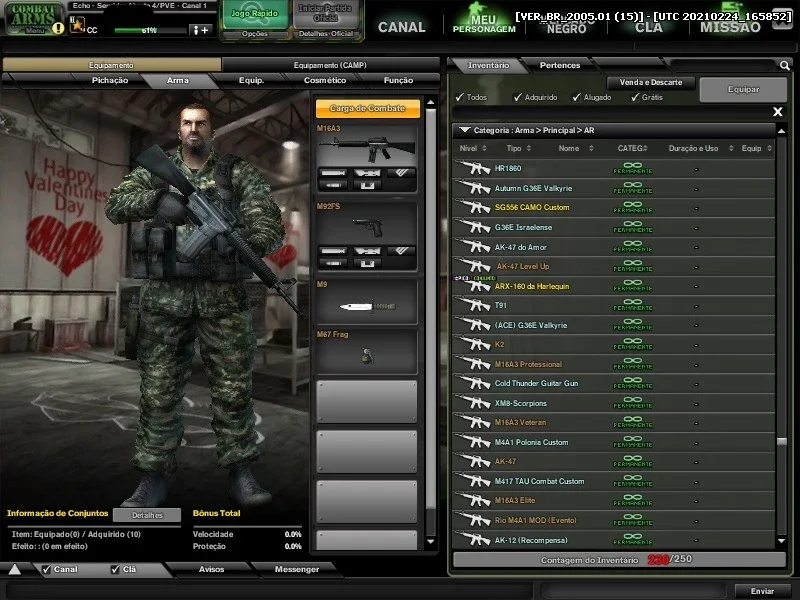Toggle the Todos filter checkbox
This screenshot has width=800, height=600.
460,97
